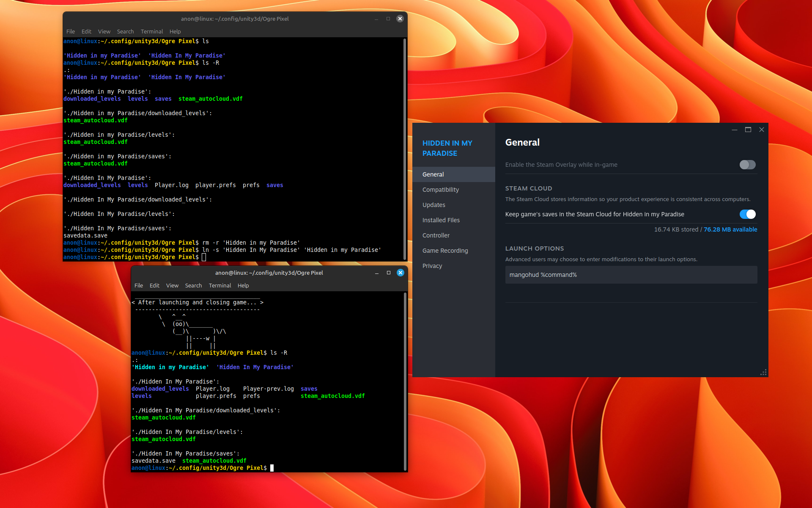Close the lower terminal window
Screen dimensions: 812x508
point(400,273)
